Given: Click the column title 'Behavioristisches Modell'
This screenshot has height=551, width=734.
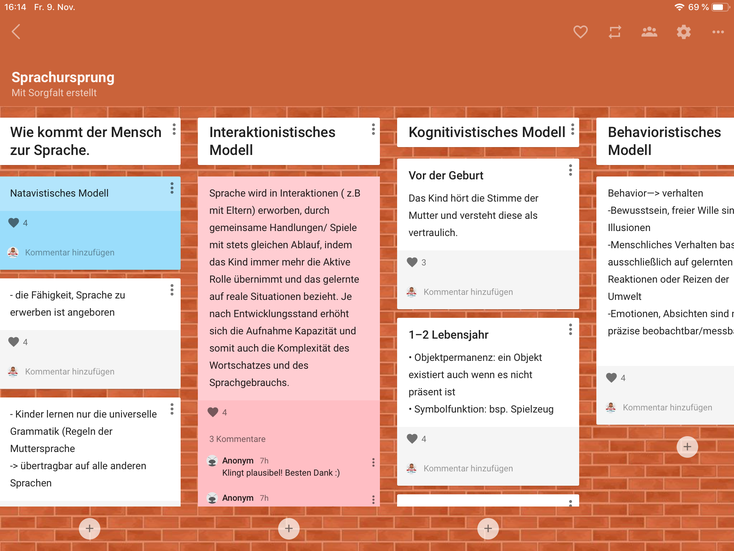Looking at the screenshot, I should tap(664, 141).
